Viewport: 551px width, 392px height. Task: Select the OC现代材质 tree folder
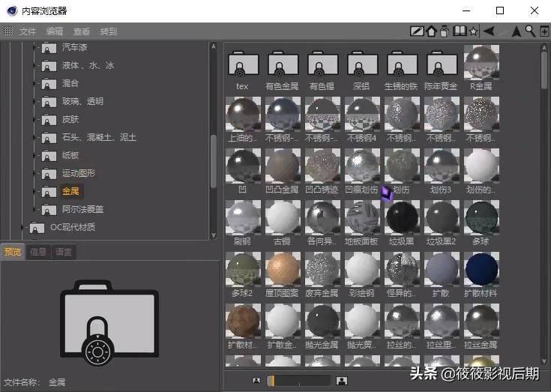73,227
